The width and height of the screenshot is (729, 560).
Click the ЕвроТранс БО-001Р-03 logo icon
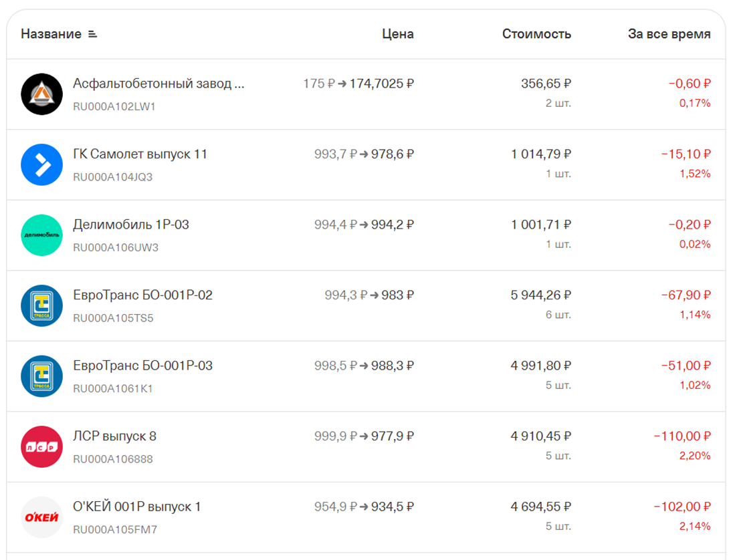(x=42, y=376)
